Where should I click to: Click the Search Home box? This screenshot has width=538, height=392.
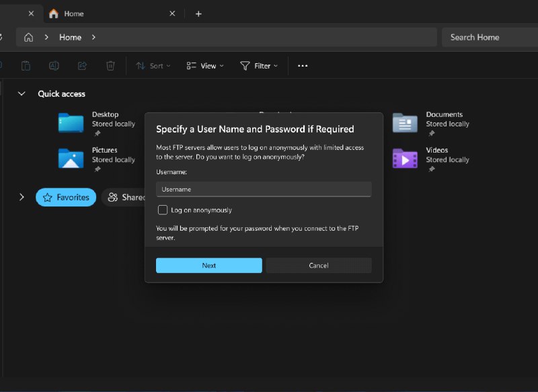point(490,38)
